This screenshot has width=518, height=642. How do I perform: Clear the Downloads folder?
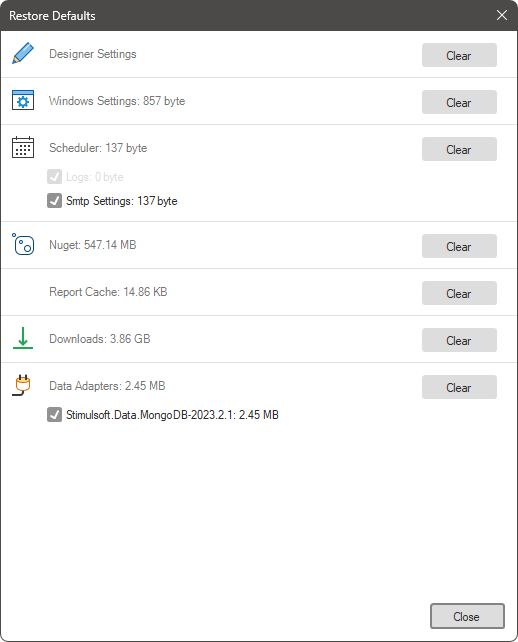[x=459, y=341]
